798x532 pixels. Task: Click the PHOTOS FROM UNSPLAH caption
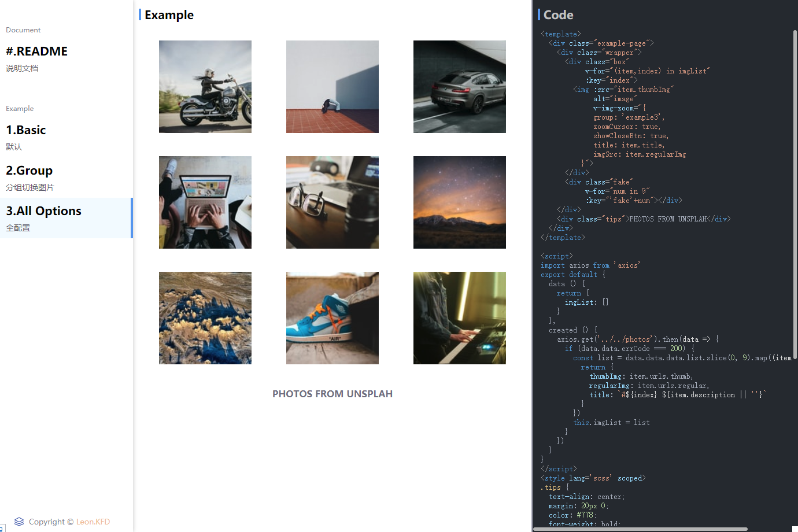[332, 394]
